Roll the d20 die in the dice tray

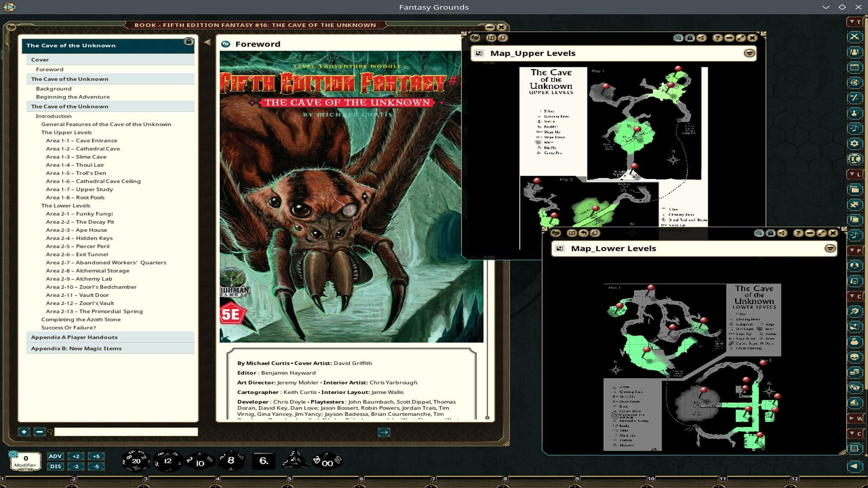click(x=135, y=461)
